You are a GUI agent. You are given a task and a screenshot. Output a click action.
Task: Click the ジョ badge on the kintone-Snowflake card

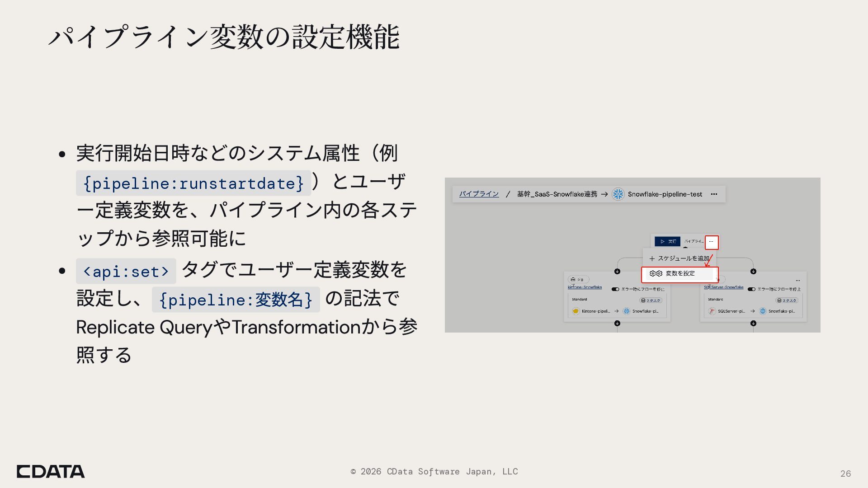pos(578,279)
